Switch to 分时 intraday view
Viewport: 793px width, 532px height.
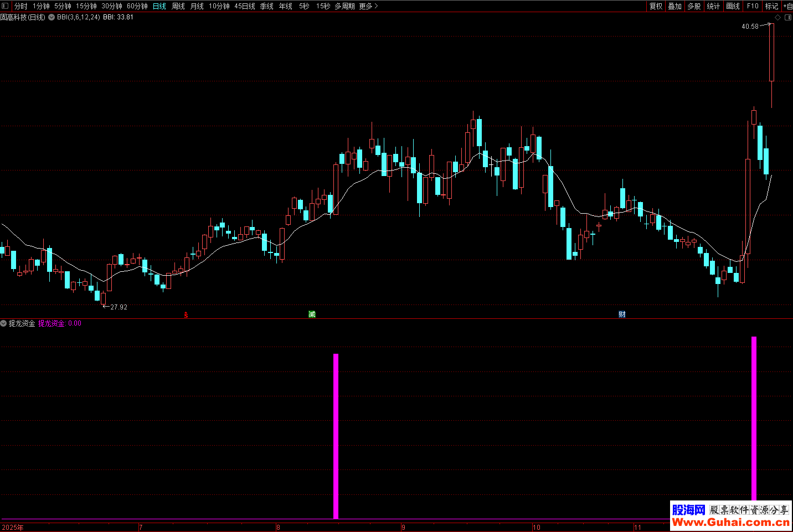pyautogui.click(x=20, y=6)
